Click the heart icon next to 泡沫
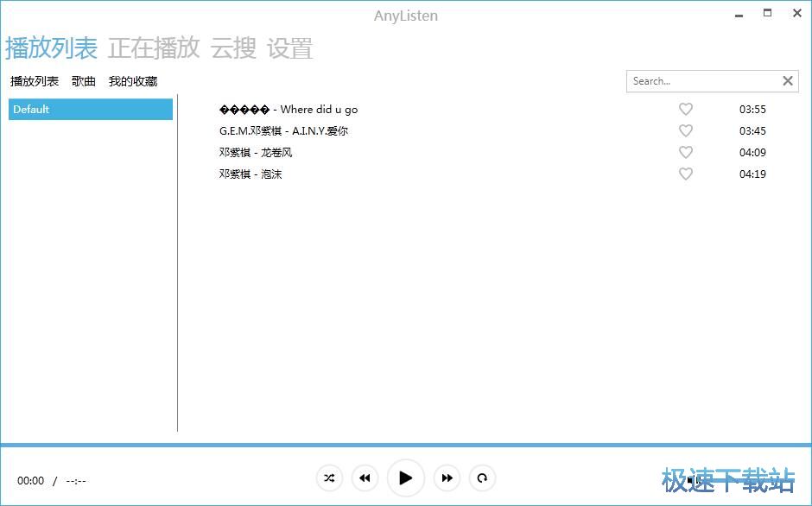The width and height of the screenshot is (812, 506). point(686,174)
